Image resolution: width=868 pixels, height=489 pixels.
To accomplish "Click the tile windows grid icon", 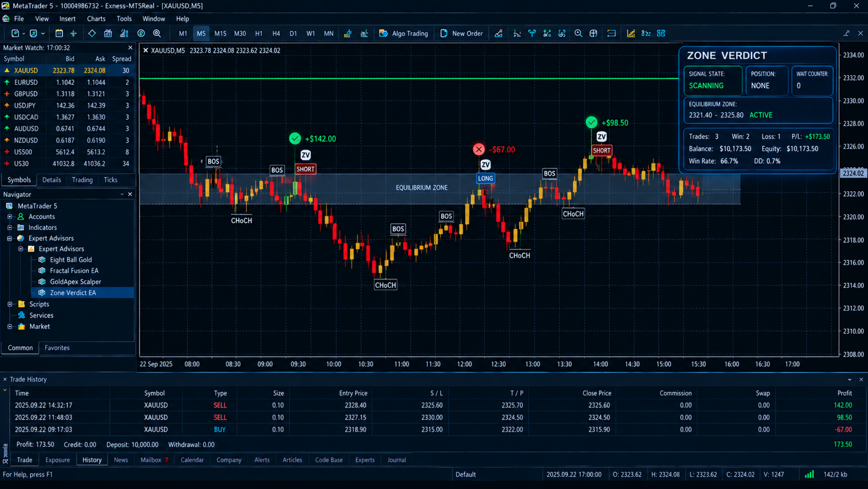I will [x=661, y=33].
